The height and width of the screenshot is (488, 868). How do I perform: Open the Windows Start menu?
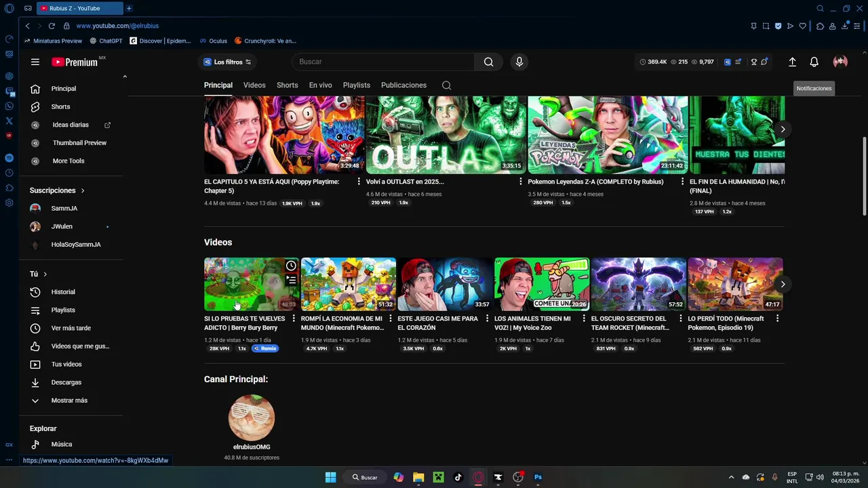click(330, 477)
